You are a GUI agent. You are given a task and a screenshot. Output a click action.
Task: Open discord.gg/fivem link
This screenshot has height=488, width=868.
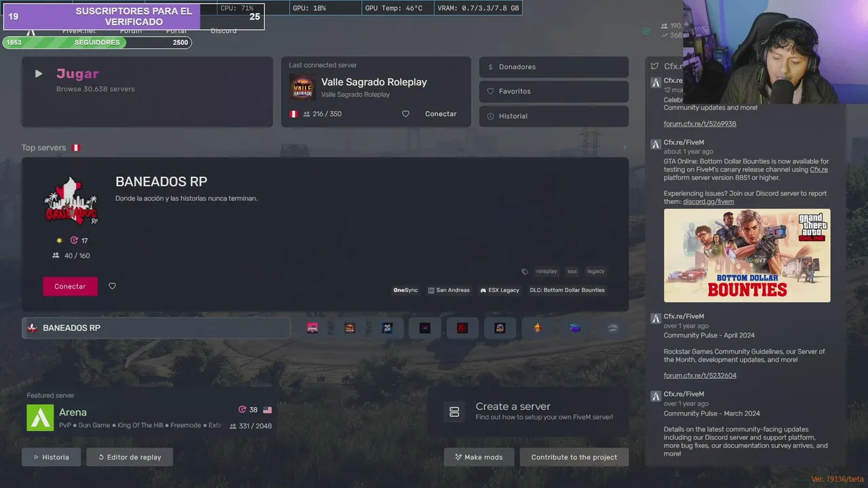pyautogui.click(x=709, y=201)
